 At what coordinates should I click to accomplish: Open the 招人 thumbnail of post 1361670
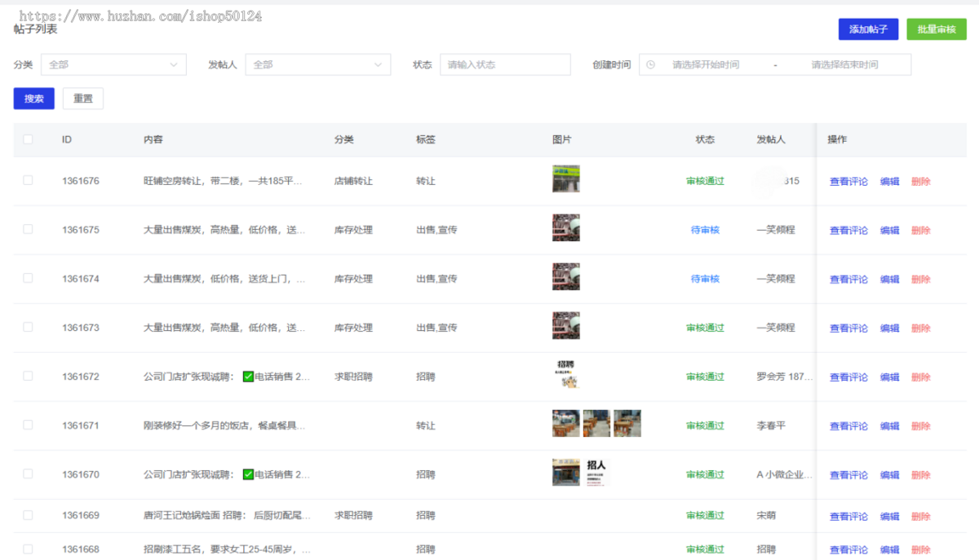point(596,473)
